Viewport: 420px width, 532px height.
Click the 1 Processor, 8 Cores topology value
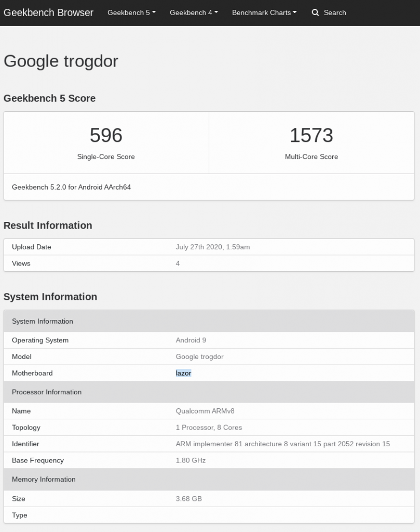(209, 428)
